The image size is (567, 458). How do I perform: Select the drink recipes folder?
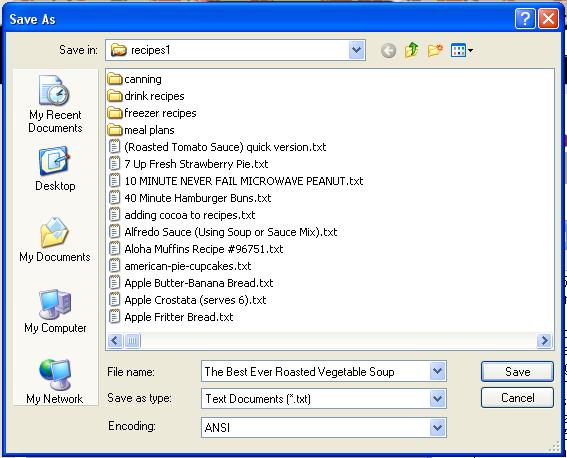(146, 96)
